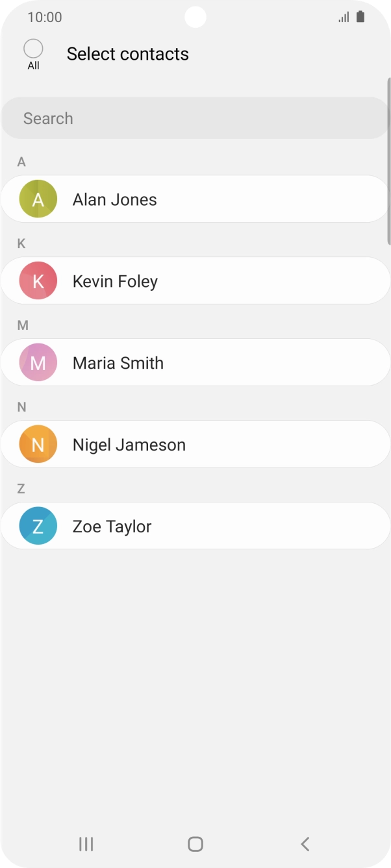This screenshot has width=391, height=868.
Task: Tap the Z section header letter
Action: tap(21, 489)
